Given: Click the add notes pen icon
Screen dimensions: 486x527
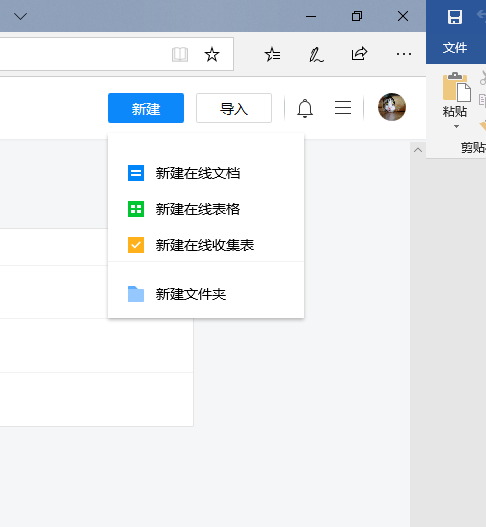Looking at the screenshot, I should [316, 54].
